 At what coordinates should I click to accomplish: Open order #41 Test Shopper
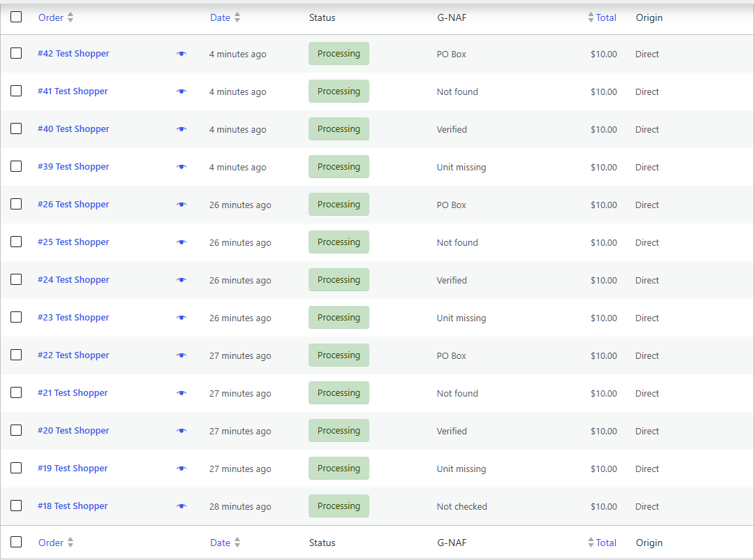[x=73, y=91]
